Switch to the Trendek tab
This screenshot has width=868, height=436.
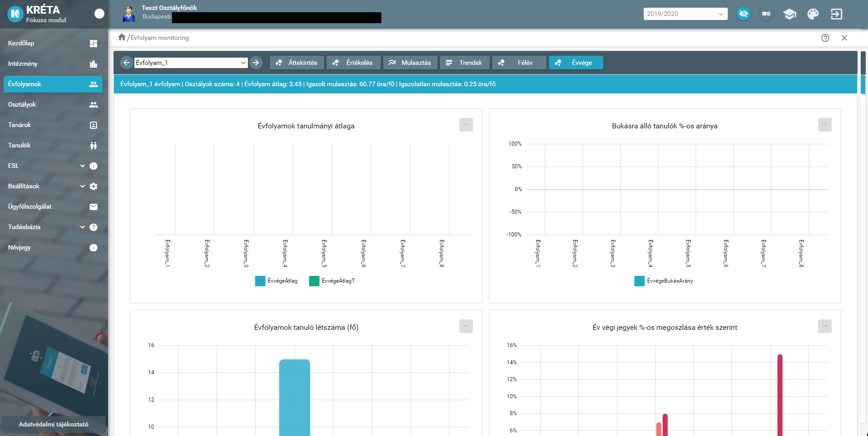point(465,63)
